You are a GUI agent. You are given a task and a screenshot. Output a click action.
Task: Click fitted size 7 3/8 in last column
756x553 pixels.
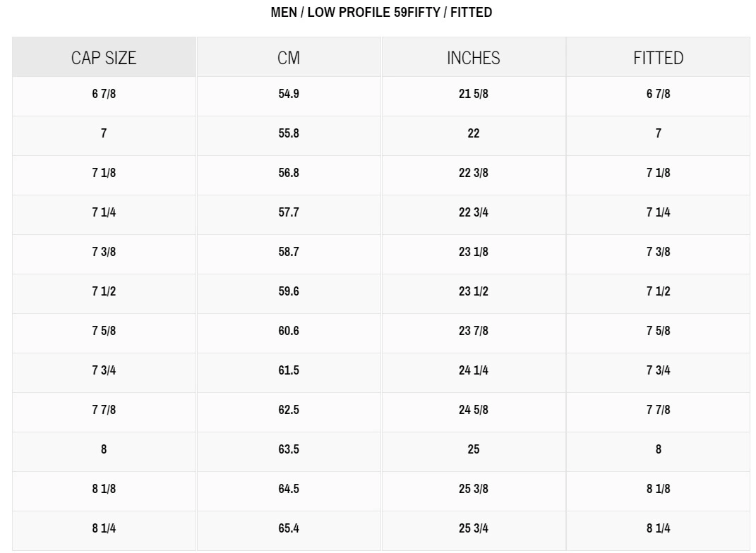point(658,252)
